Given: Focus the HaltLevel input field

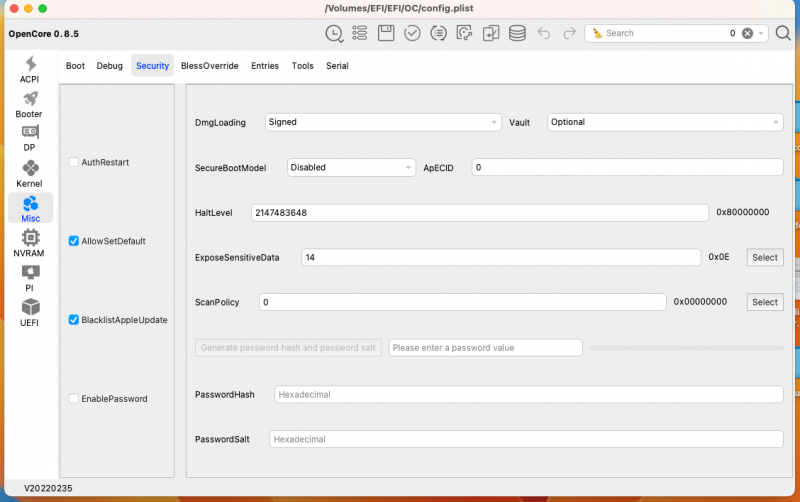Looking at the screenshot, I should pyautogui.click(x=480, y=213).
